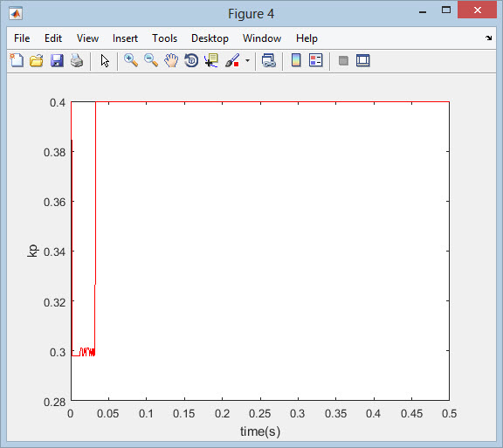Turn on the Data Cursor tool
The width and height of the screenshot is (503, 448).
coord(211,60)
